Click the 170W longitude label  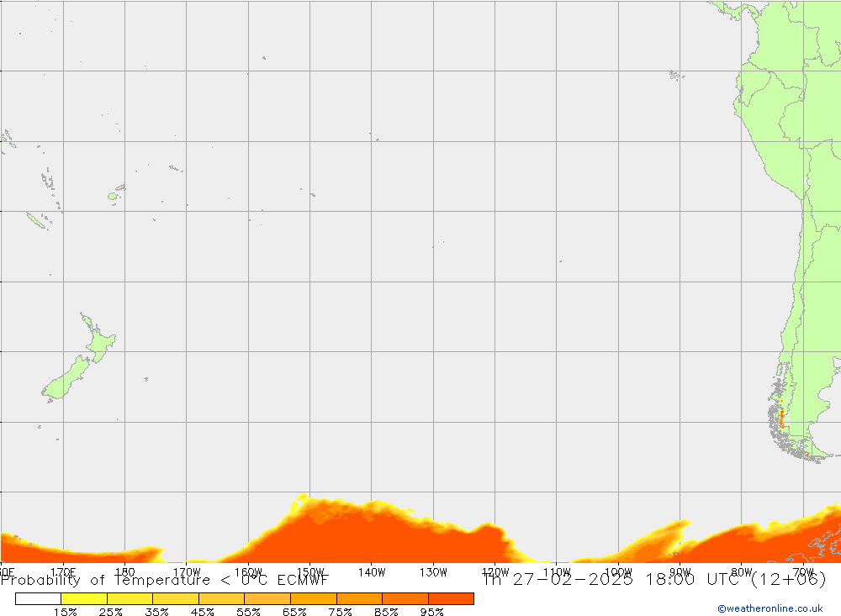click(187, 572)
